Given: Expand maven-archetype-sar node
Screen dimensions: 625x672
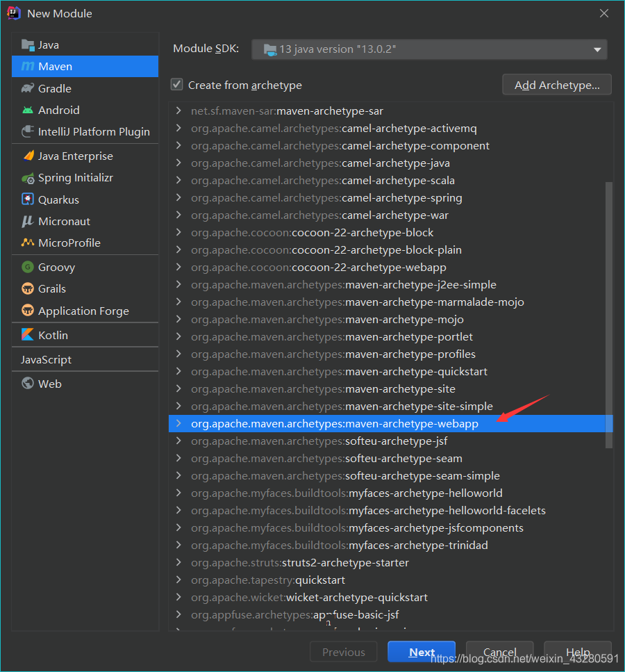Looking at the screenshot, I should pyautogui.click(x=178, y=111).
